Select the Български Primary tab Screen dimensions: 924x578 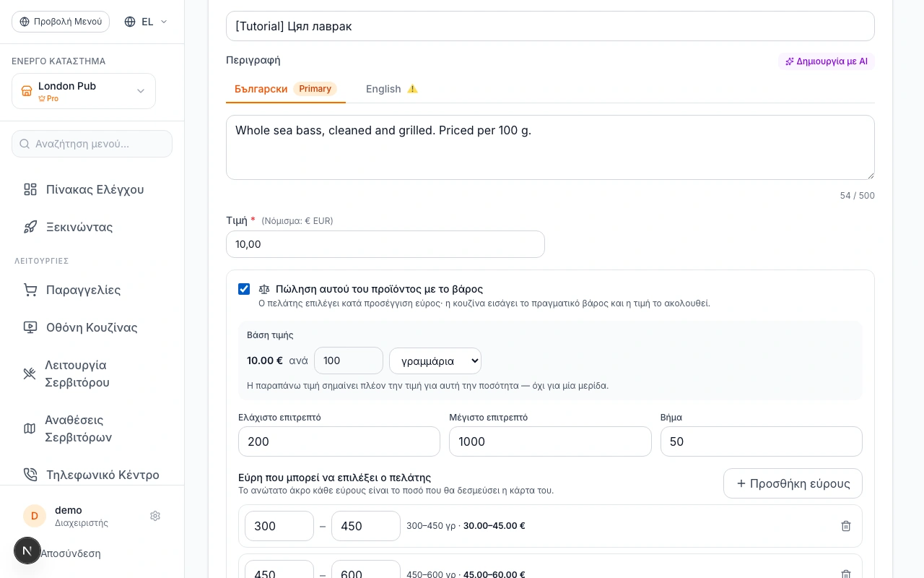pos(286,89)
